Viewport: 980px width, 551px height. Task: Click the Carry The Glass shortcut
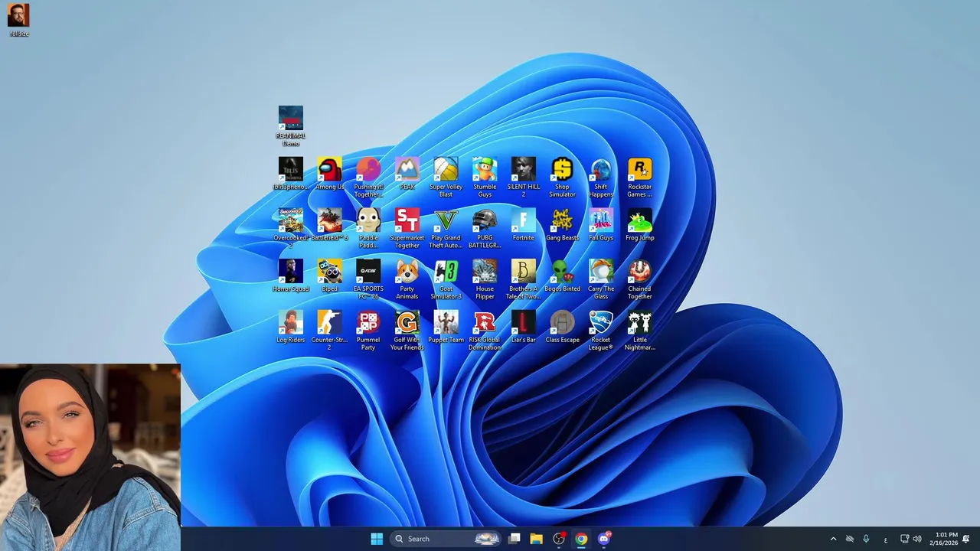tap(601, 279)
